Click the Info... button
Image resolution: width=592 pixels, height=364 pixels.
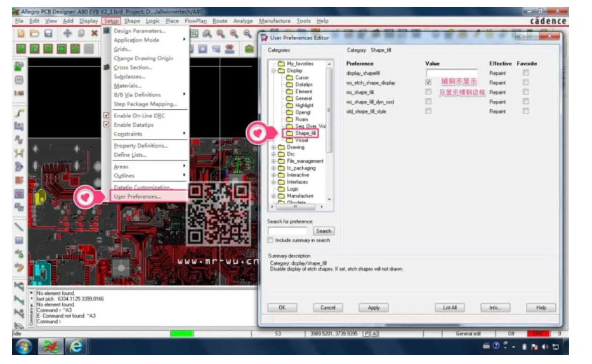coord(496,308)
